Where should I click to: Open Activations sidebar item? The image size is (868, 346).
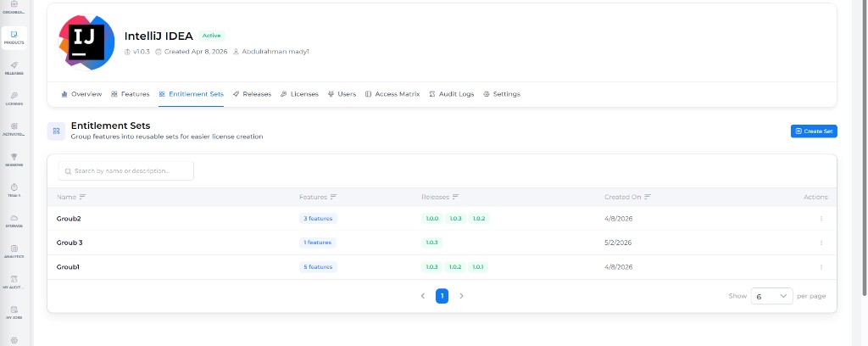coord(14,130)
